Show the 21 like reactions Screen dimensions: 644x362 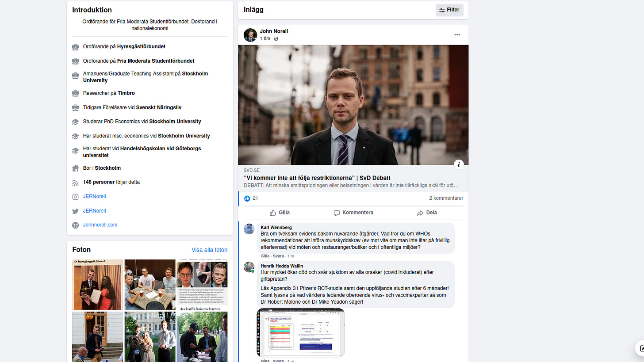(251, 198)
